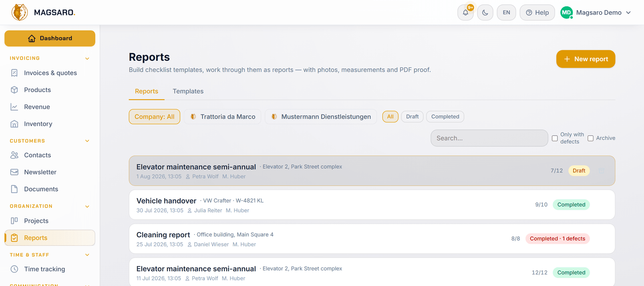Collapse the Invoicing section chevron

click(87, 59)
